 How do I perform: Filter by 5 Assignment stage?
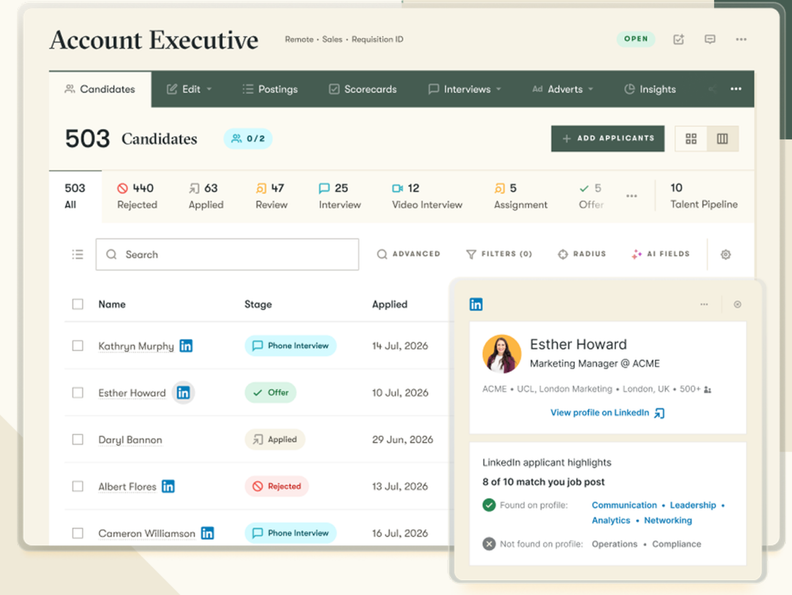click(520, 196)
